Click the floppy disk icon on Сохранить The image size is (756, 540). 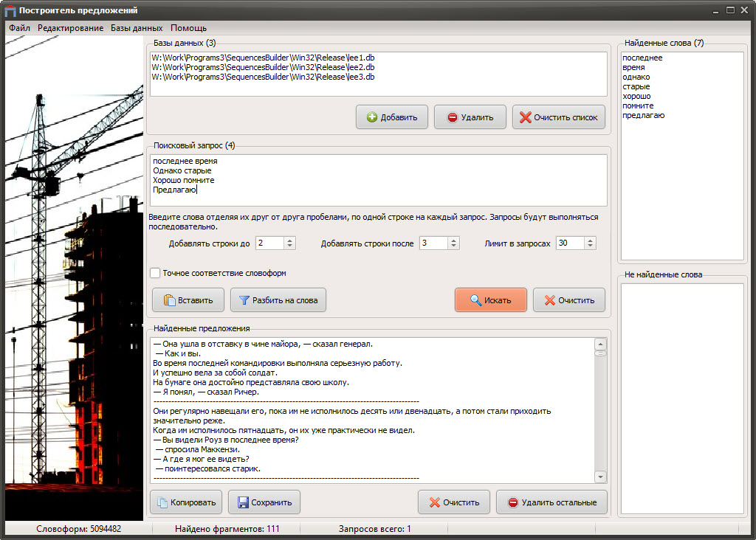coord(243,502)
